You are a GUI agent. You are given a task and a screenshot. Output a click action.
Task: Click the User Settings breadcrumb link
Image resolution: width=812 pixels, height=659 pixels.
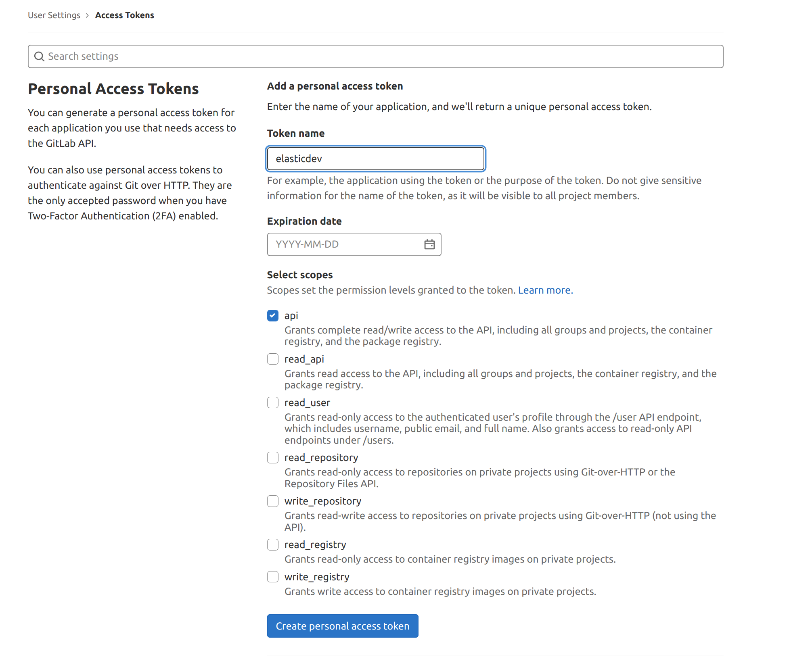point(54,14)
